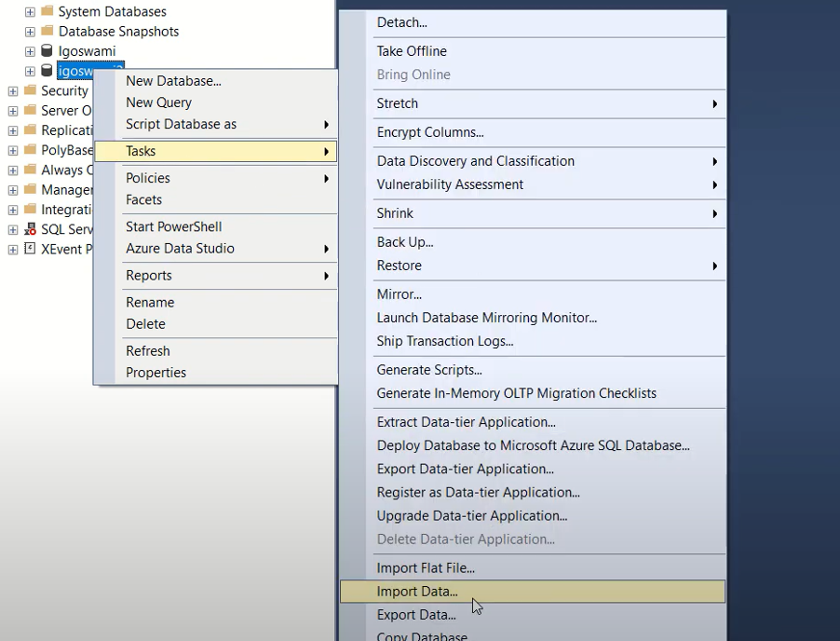Select Generate Scripts menu entry
The width and height of the screenshot is (840, 641).
[x=428, y=370]
